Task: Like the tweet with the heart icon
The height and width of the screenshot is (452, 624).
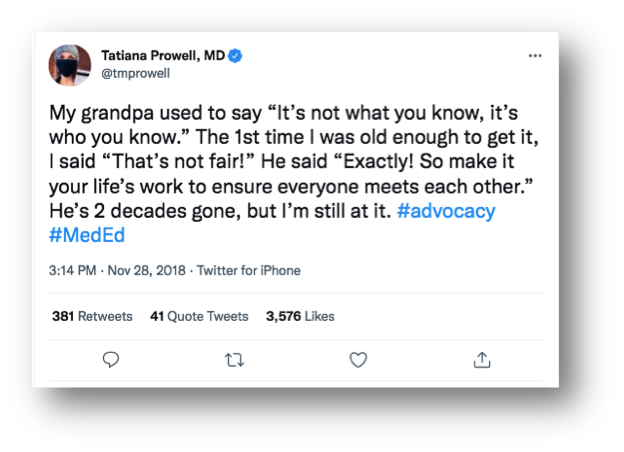Action: [358, 360]
